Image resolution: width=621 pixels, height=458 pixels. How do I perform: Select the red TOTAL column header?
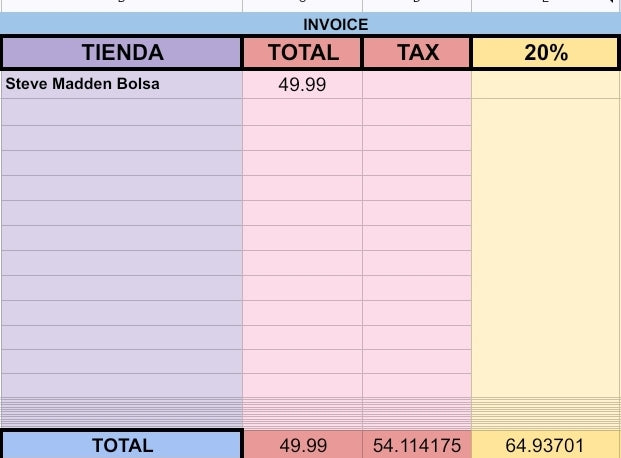click(x=303, y=53)
